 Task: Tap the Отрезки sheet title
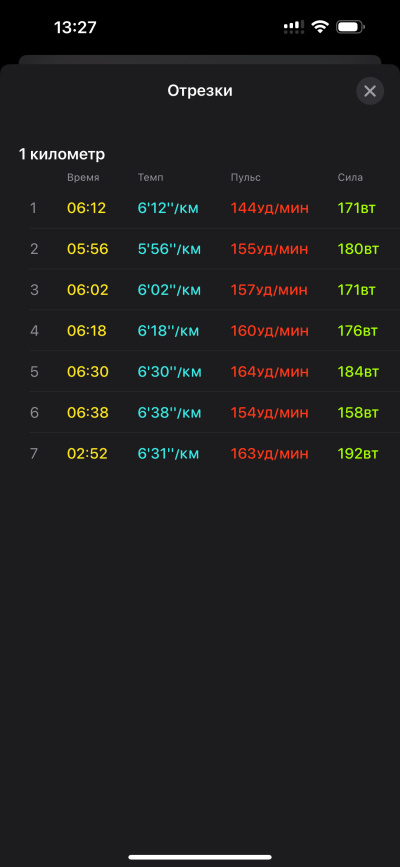(x=200, y=91)
